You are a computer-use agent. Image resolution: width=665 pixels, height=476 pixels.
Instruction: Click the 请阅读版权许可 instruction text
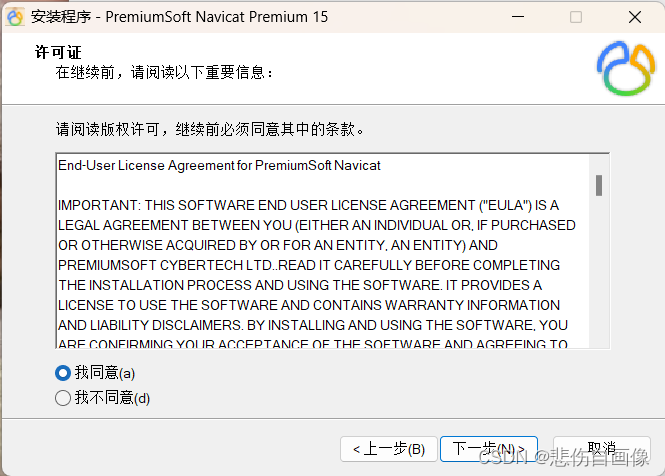coord(210,129)
